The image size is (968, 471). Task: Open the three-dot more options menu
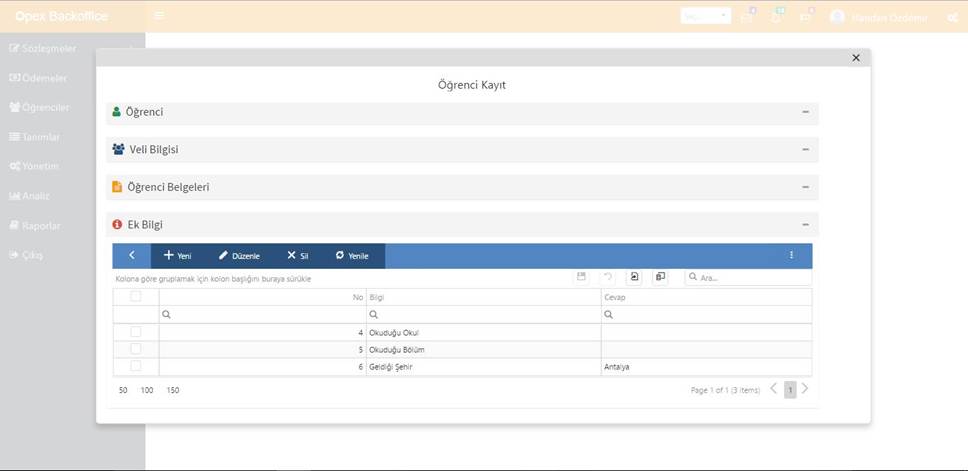point(791,256)
